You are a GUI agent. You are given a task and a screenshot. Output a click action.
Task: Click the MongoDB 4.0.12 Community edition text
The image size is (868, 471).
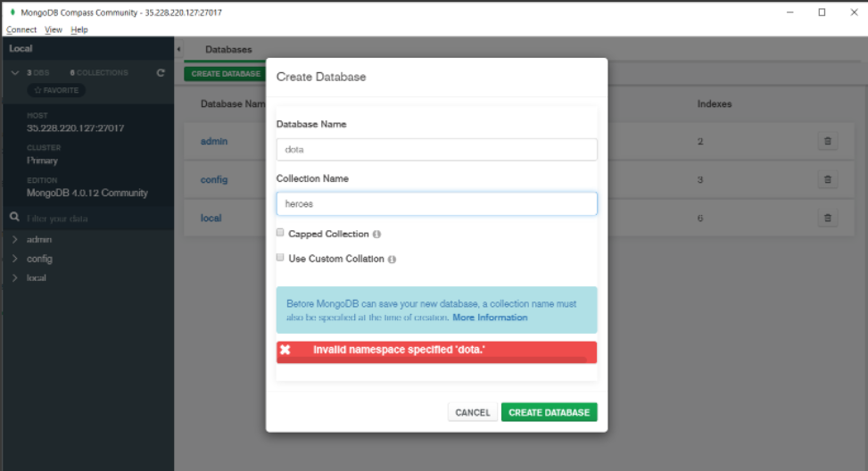[x=87, y=193]
